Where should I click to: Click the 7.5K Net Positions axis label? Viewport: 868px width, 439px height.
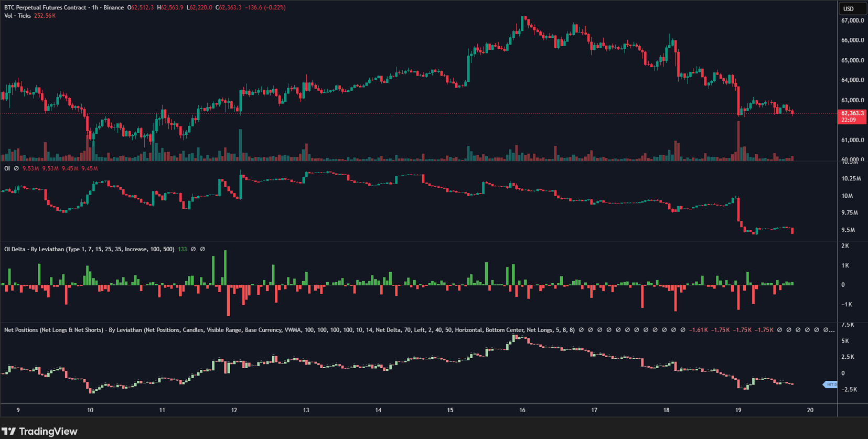point(848,325)
